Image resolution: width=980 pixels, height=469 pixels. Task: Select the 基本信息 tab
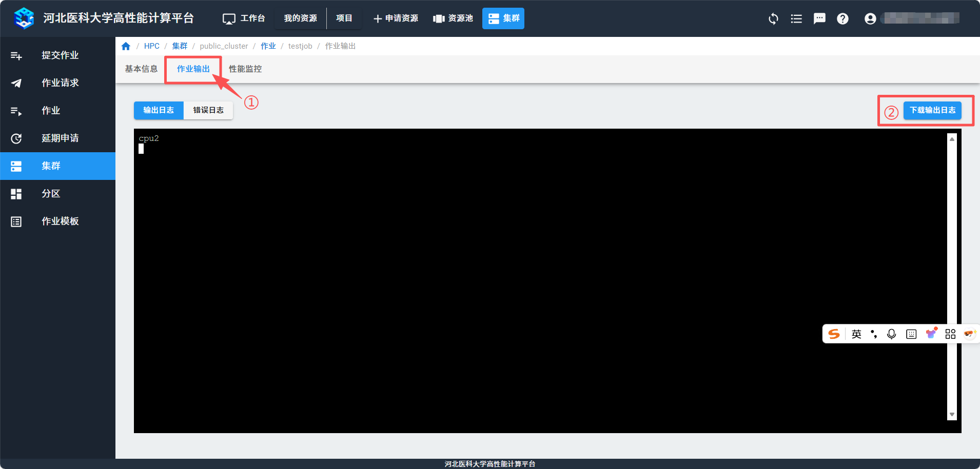pyautogui.click(x=141, y=69)
